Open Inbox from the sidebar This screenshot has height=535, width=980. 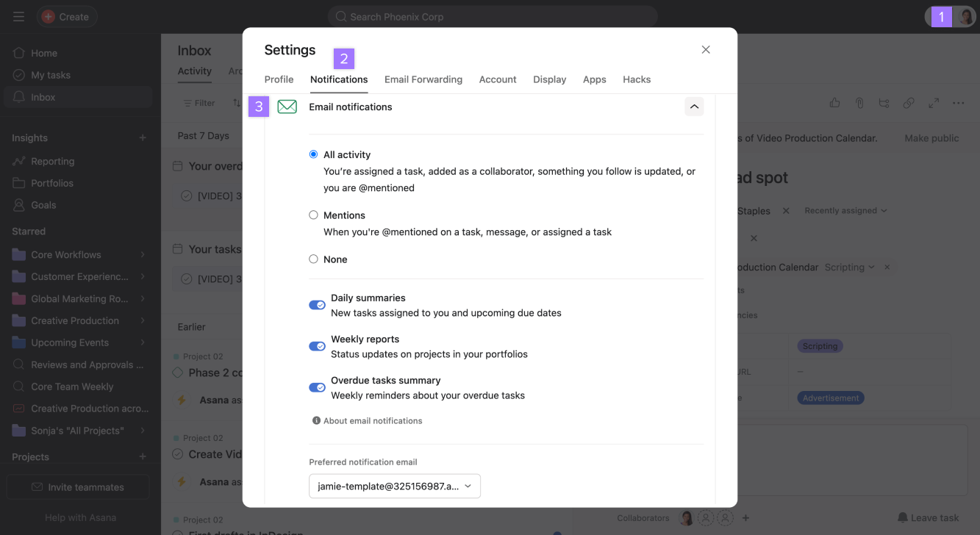pos(43,96)
